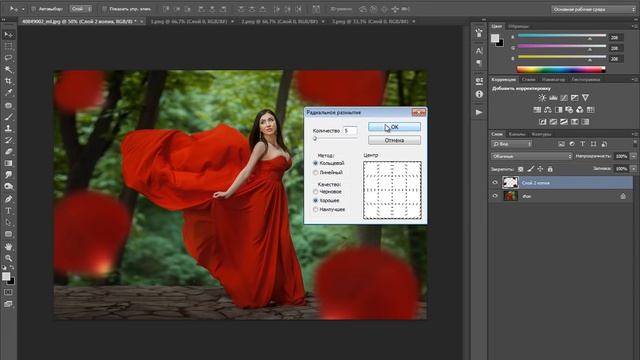
Task: Open the collapsed Character panel icon
Action: [x=479, y=51]
